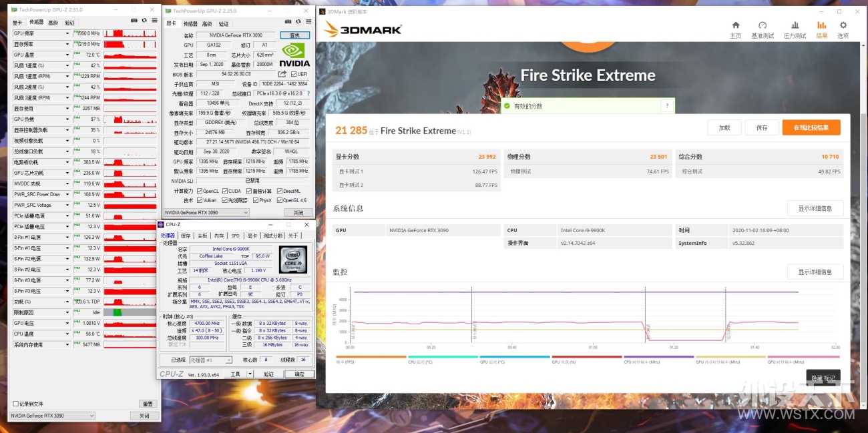The image size is (868, 433).
Task: Open hamburger menu in GPU-Z graphics card window
Action: coord(308,22)
